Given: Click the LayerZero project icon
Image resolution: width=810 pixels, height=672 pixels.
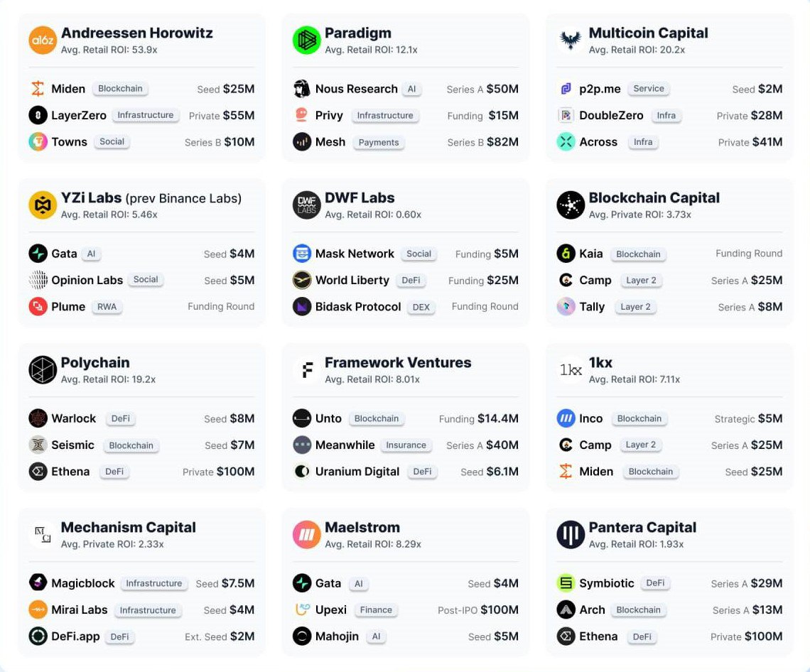Looking at the screenshot, I should coord(38,115).
